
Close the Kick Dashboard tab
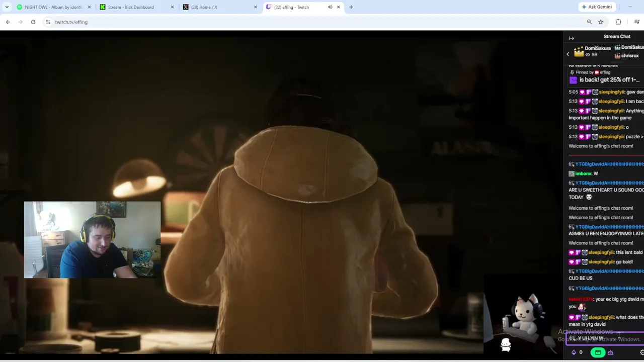coord(172,7)
